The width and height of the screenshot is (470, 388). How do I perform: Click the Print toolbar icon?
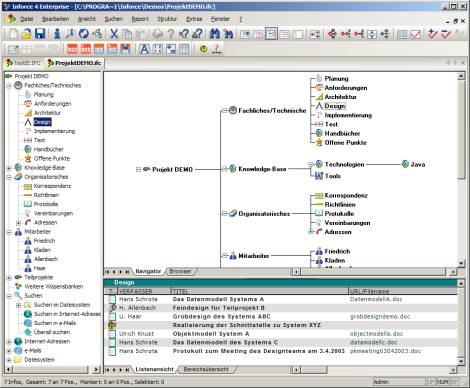click(x=158, y=34)
